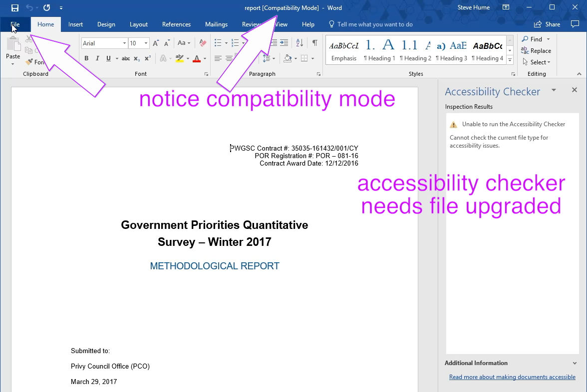
Task: Open highlight color dropdown arrow
Action: click(x=188, y=59)
